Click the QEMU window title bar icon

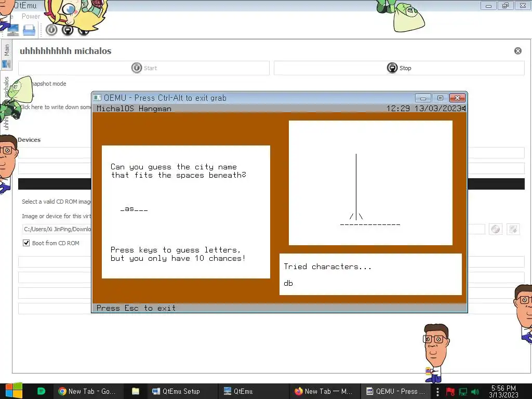click(x=97, y=98)
